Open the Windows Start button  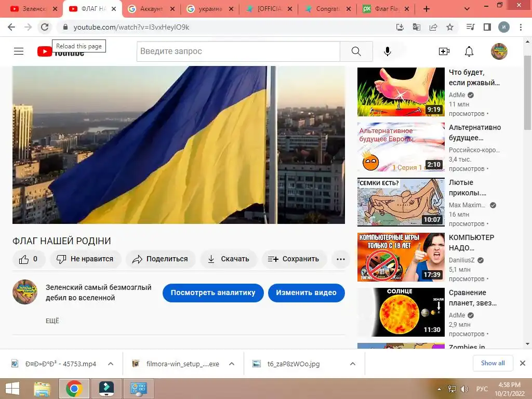12,389
